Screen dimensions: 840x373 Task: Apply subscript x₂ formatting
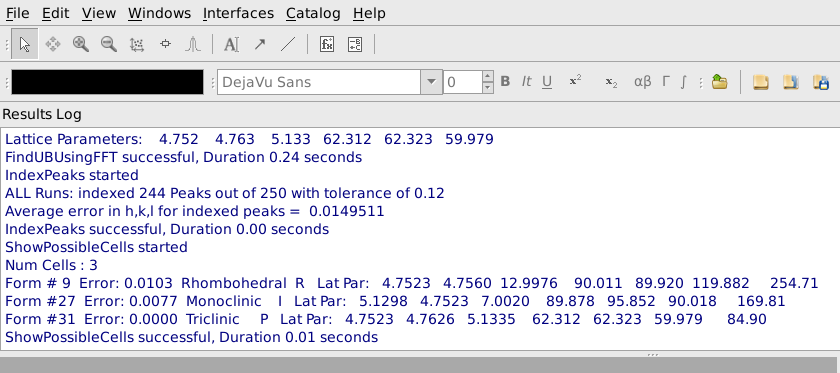(611, 82)
